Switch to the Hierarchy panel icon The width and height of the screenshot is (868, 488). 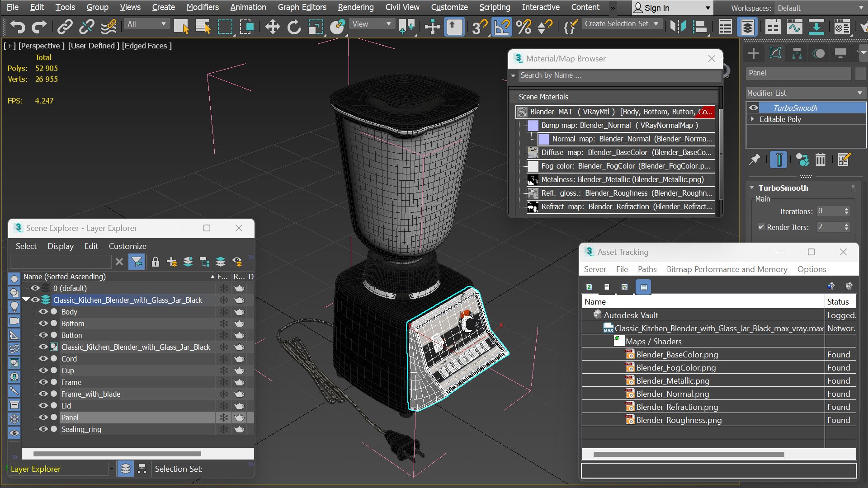[797, 54]
